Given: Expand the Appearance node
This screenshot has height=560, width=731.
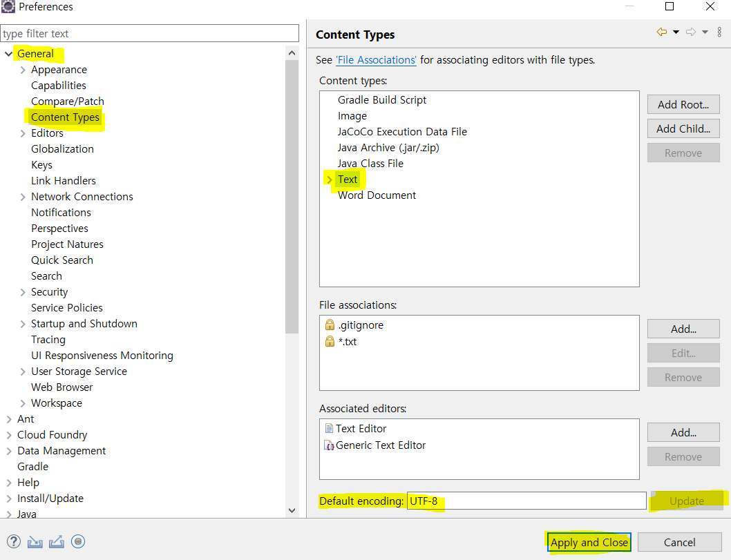Looking at the screenshot, I should point(22,70).
